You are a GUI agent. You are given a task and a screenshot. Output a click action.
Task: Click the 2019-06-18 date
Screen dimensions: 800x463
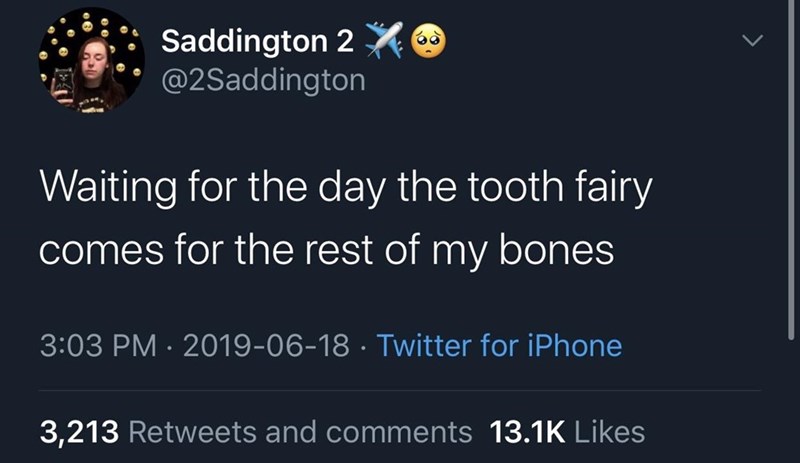pyautogui.click(x=264, y=346)
